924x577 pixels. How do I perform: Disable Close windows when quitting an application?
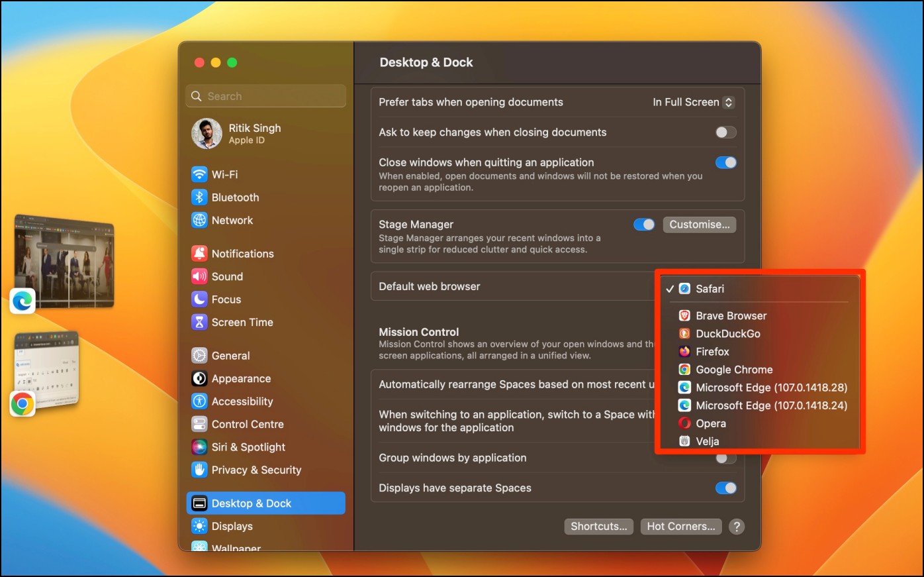coord(726,162)
